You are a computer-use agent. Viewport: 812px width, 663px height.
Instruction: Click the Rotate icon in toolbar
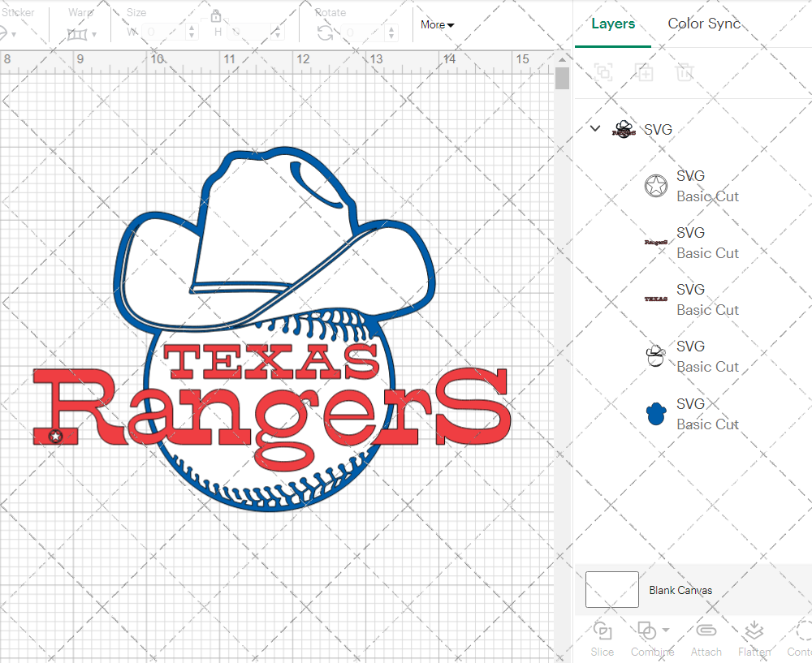[x=325, y=32]
